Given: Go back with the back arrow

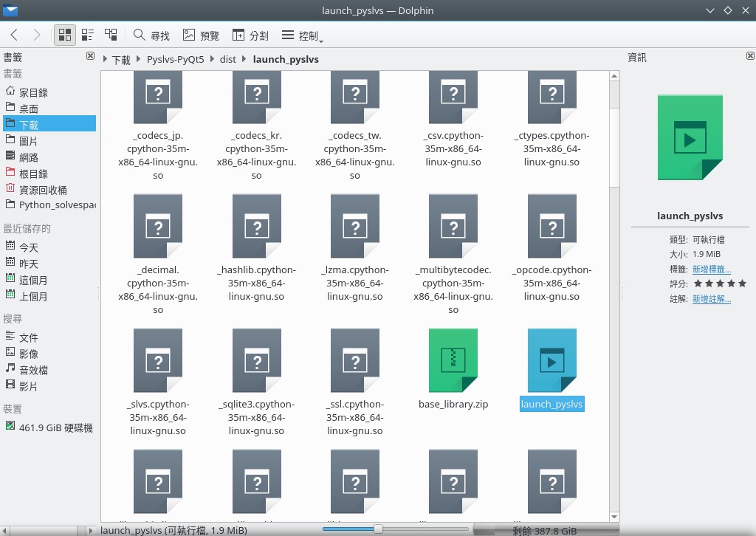Looking at the screenshot, I should 15,35.
